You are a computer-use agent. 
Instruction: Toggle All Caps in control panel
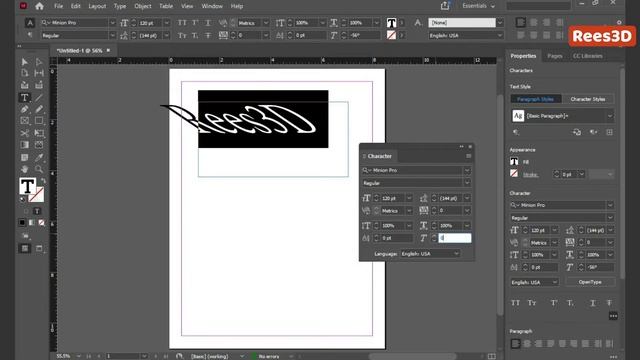[x=182, y=23]
